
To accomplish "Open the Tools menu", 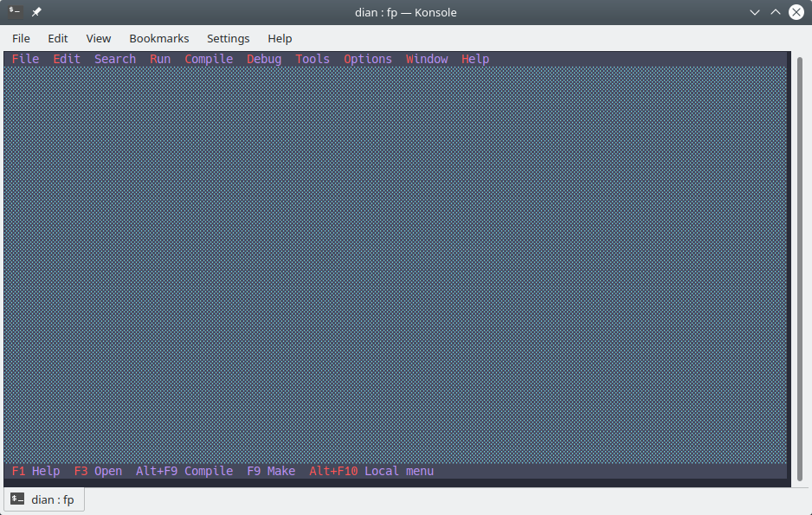I will 312,58.
